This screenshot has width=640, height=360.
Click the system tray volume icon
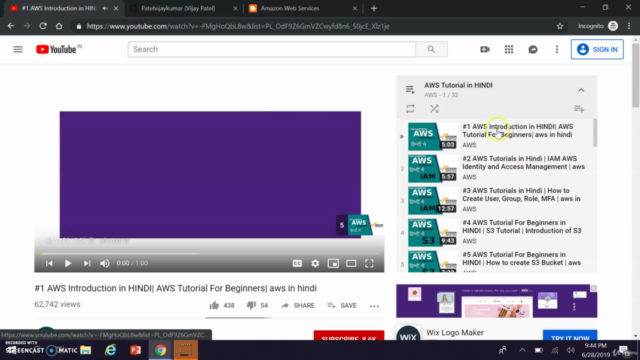tap(571, 350)
